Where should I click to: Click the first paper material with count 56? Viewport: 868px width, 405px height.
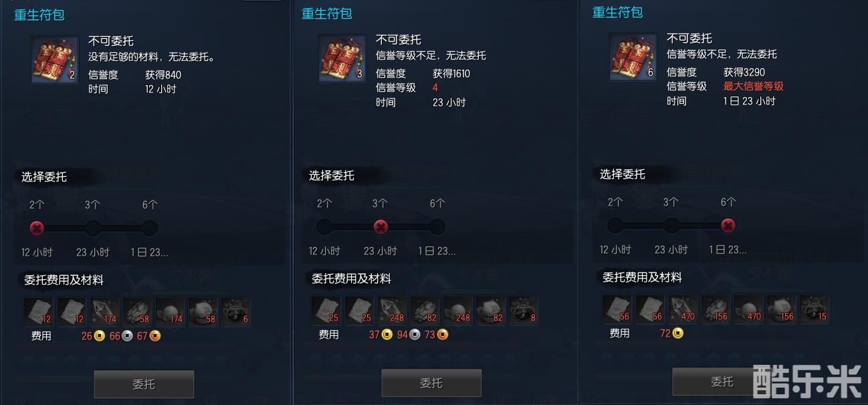(617, 309)
